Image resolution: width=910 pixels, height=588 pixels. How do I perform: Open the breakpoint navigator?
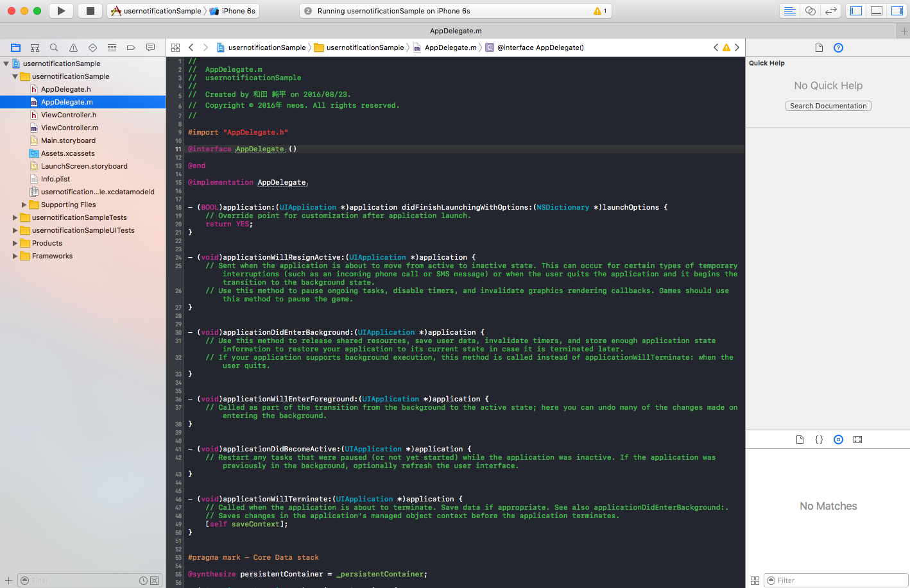pyautogui.click(x=131, y=47)
